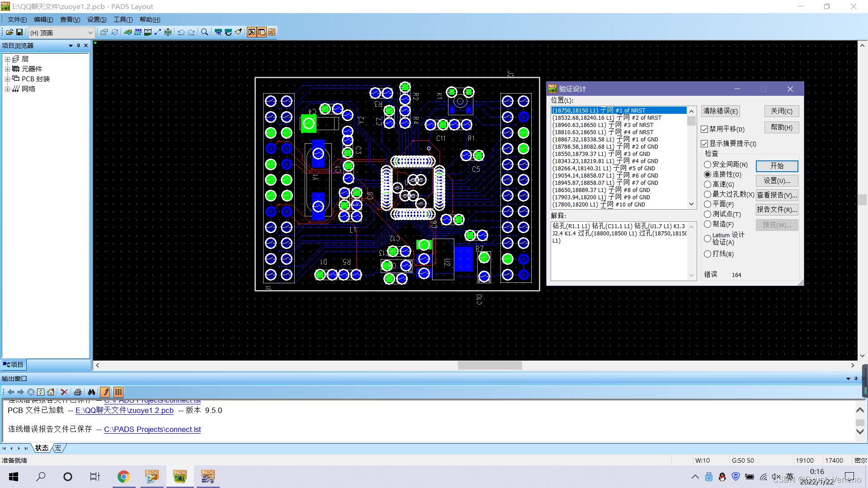Click the Open file folder icon
Viewport: 868px width, 488px height.
point(9,32)
